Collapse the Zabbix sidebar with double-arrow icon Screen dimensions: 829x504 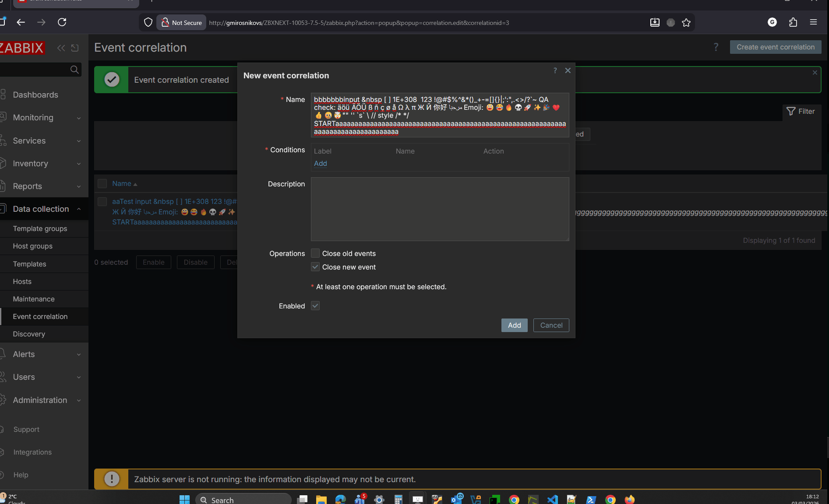pos(61,48)
